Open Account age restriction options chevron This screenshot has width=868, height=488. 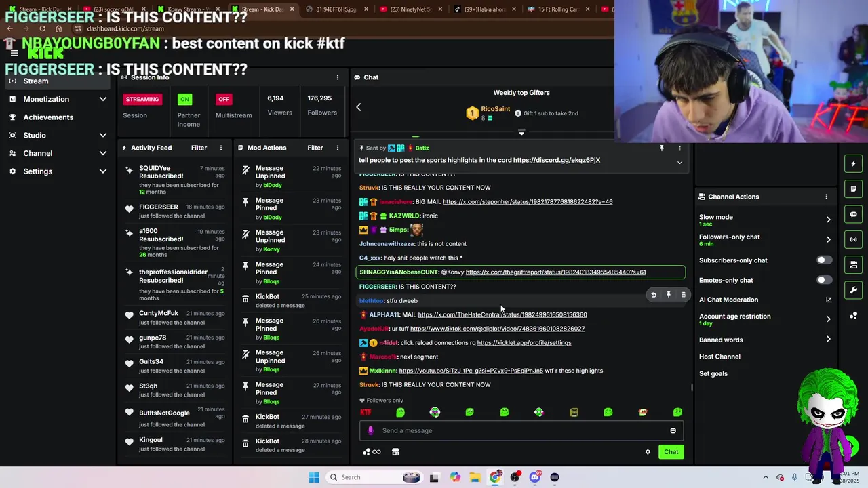[828, 319]
